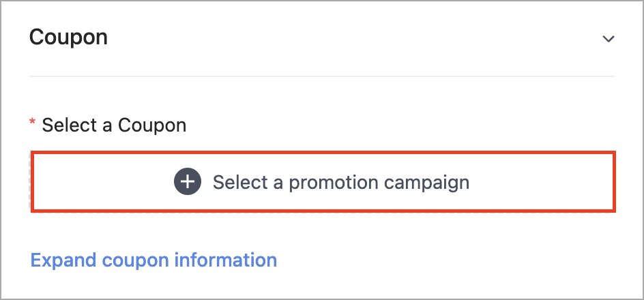Collapse the Coupon section using the chevron
The image size is (644, 300).
[x=609, y=39]
